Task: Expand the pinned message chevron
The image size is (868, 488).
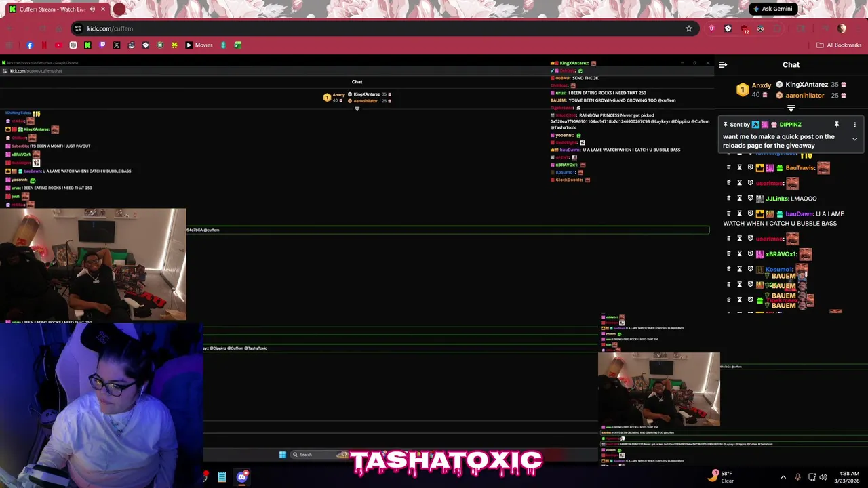Action: click(854, 139)
